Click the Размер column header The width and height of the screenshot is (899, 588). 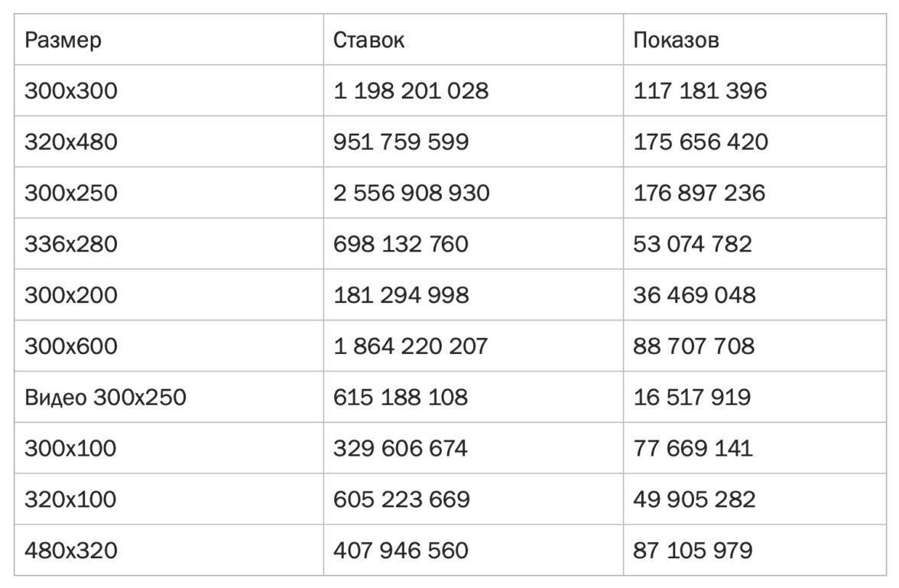point(63,41)
